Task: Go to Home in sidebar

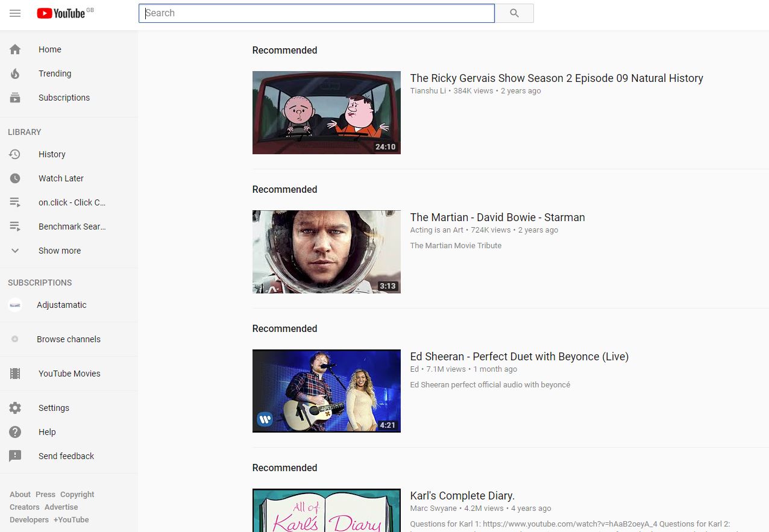Action: click(x=69, y=49)
